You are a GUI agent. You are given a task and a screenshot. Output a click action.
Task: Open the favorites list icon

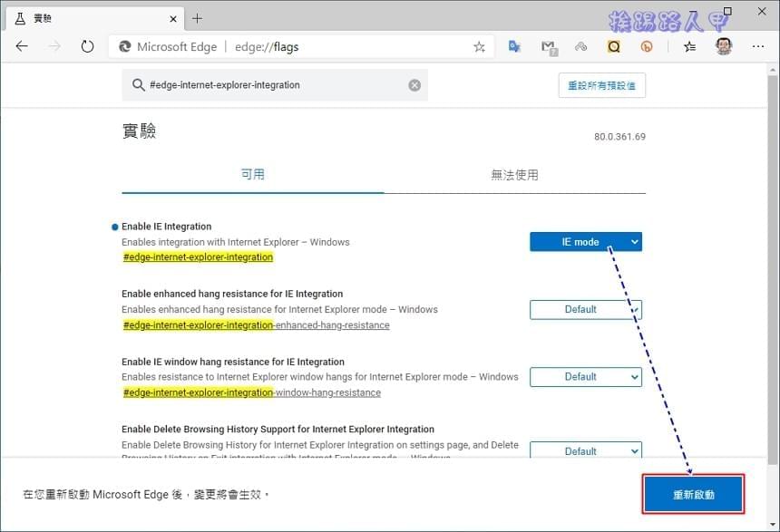pyautogui.click(x=690, y=47)
